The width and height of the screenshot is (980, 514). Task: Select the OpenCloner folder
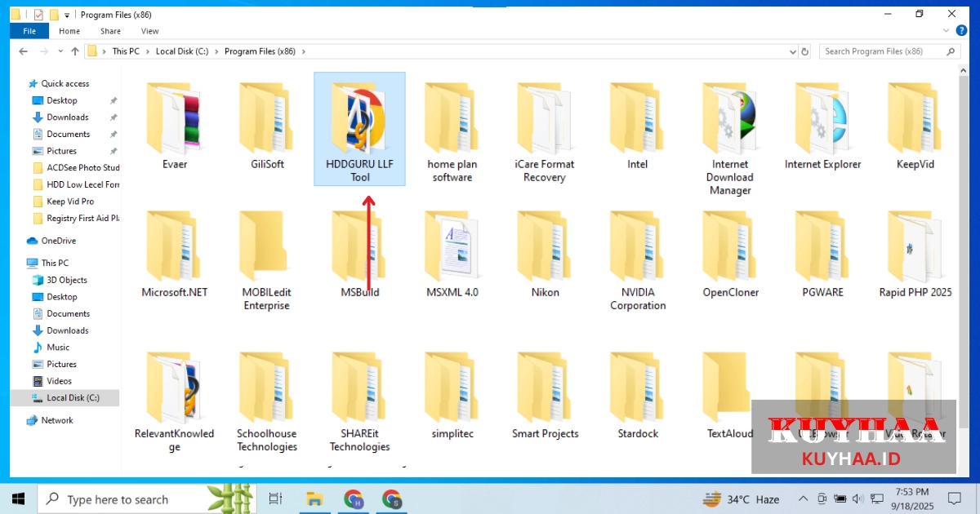coord(730,255)
